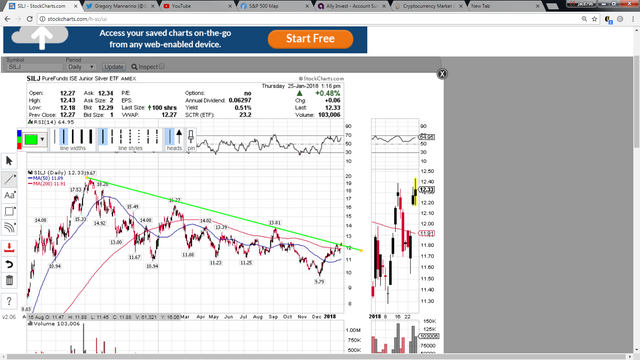Switch to the Gregory Mannarino Twitter tab
Viewport: 640px width, 360px height.
pyautogui.click(x=119, y=6)
